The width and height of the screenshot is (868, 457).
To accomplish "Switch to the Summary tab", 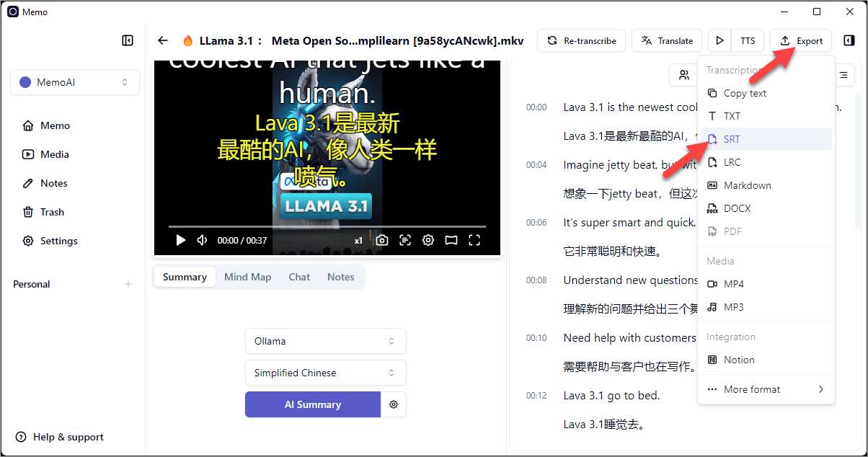I will [185, 277].
